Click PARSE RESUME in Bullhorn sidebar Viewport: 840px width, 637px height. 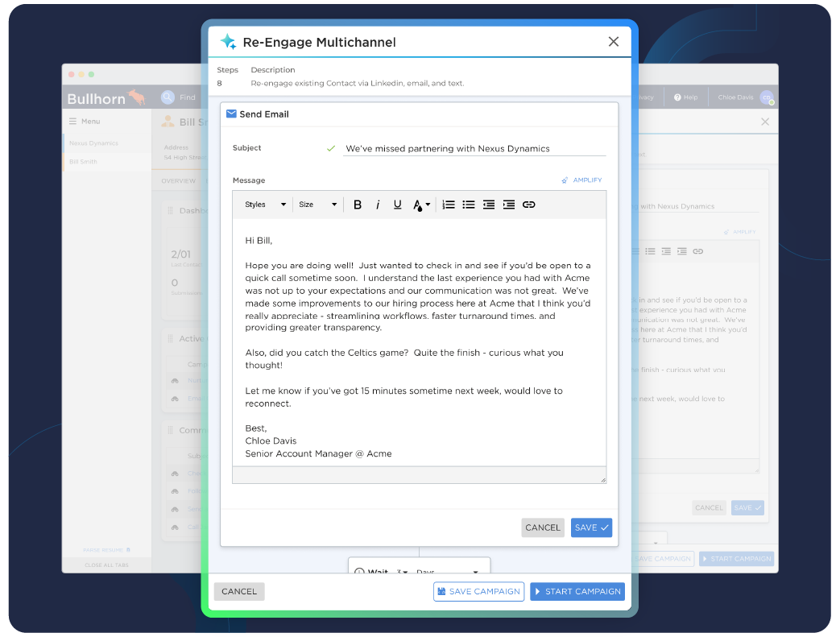[106, 550]
